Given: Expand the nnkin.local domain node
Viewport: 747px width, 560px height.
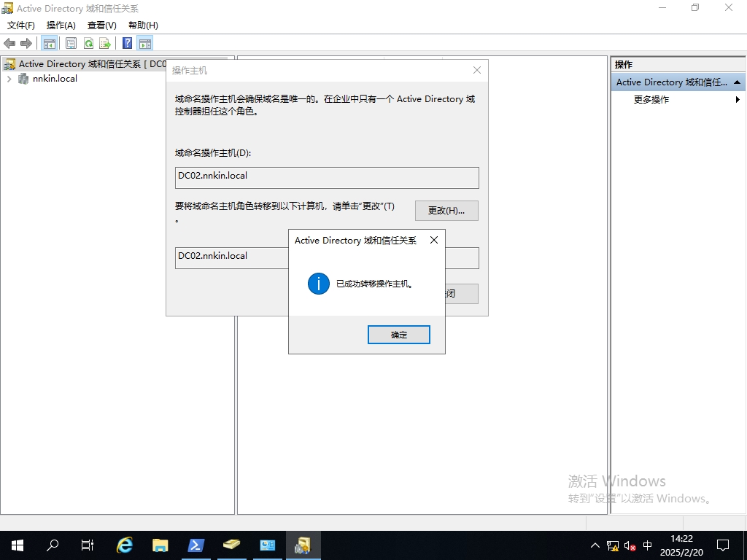Looking at the screenshot, I should [x=9, y=79].
